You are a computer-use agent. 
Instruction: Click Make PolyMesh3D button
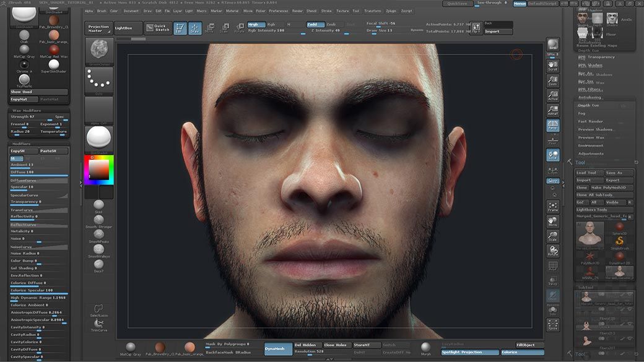[611, 187]
